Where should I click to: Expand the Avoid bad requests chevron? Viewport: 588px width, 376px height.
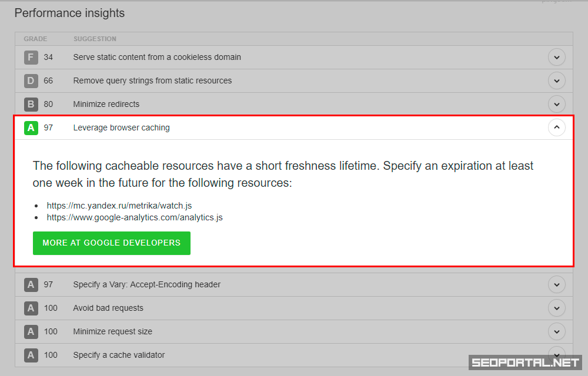click(x=556, y=308)
